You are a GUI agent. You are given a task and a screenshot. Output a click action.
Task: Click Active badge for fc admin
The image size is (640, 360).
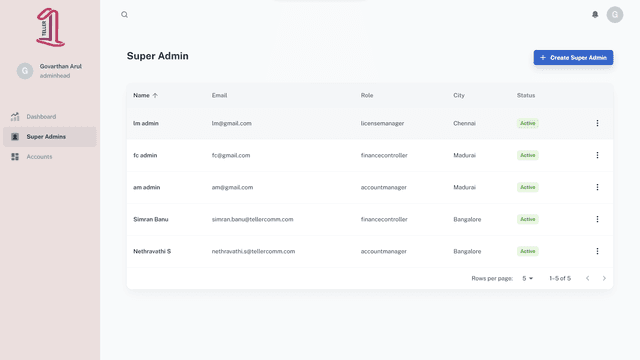(x=527, y=155)
